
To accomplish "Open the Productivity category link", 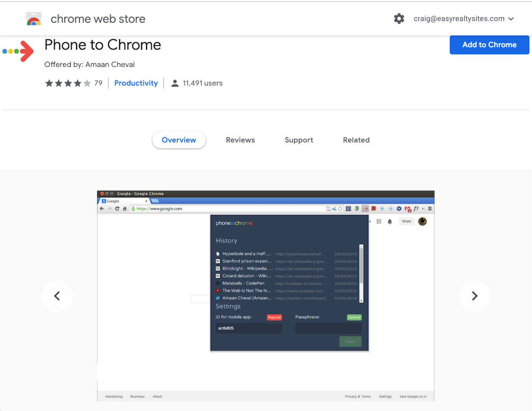I will [136, 83].
